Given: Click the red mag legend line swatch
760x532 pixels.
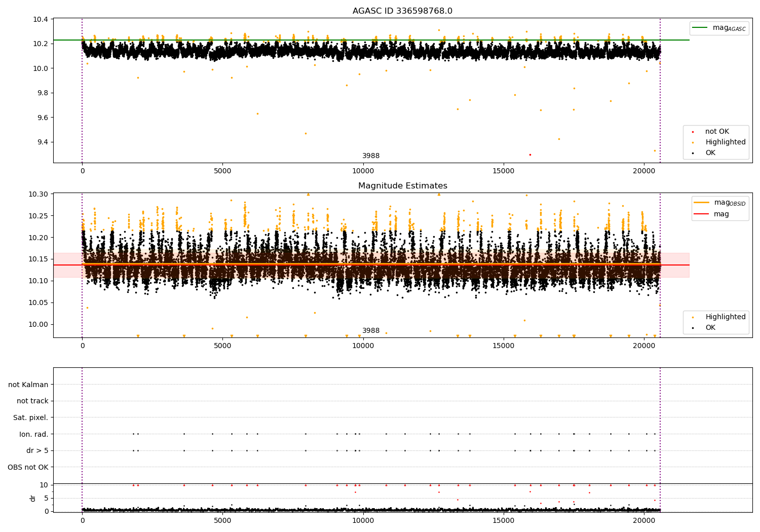Looking at the screenshot, I should pos(702,214).
